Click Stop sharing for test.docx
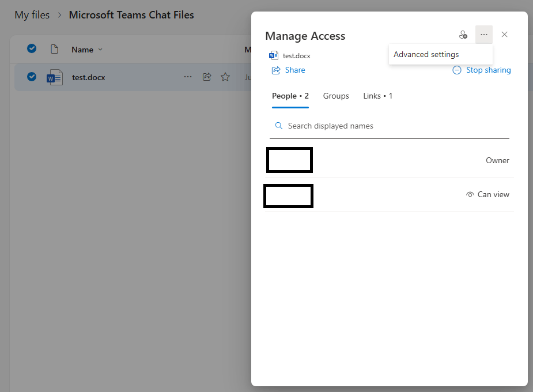The width and height of the screenshot is (533, 392). (487, 70)
